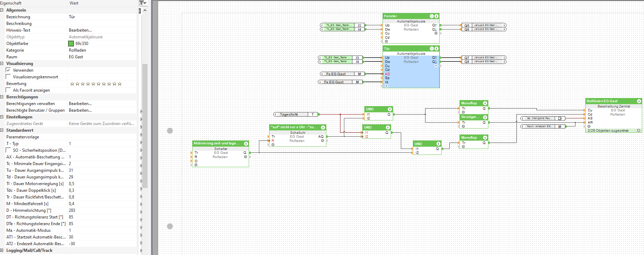Collapse the Standardwert section
This screenshot has width=644, height=255.
pyautogui.click(x=2, y=130)
